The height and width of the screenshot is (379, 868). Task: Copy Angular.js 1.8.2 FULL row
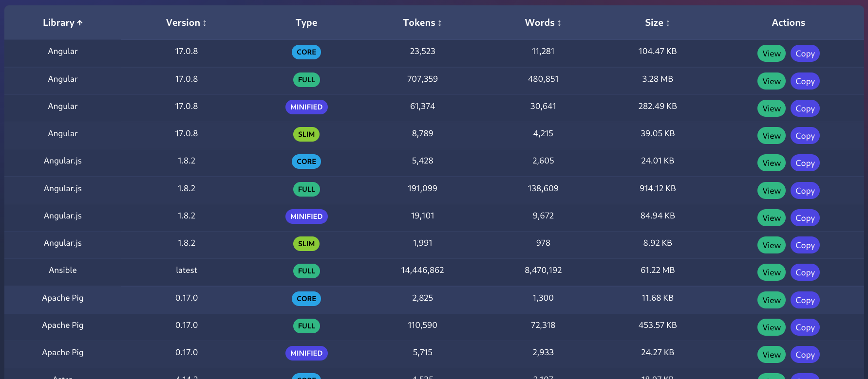tap(805, 191)
